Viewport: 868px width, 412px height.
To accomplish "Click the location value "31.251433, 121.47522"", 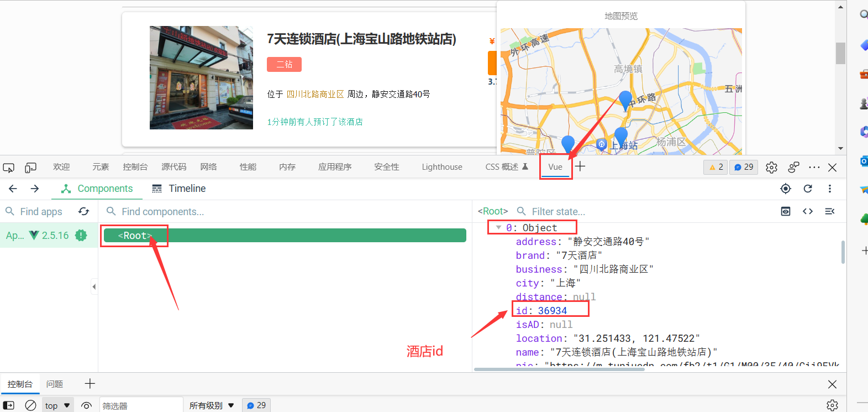I will (636, 338).
